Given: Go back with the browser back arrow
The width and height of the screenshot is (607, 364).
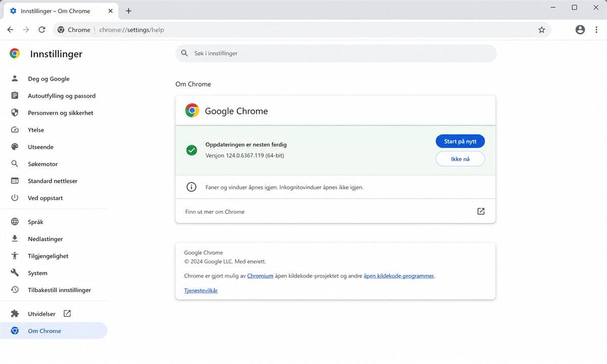Looking at the screenshot, I should [x=10, y=30].
